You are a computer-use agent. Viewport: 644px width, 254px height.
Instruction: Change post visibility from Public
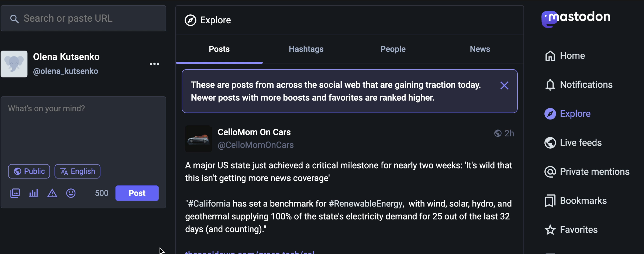[29, 171]
